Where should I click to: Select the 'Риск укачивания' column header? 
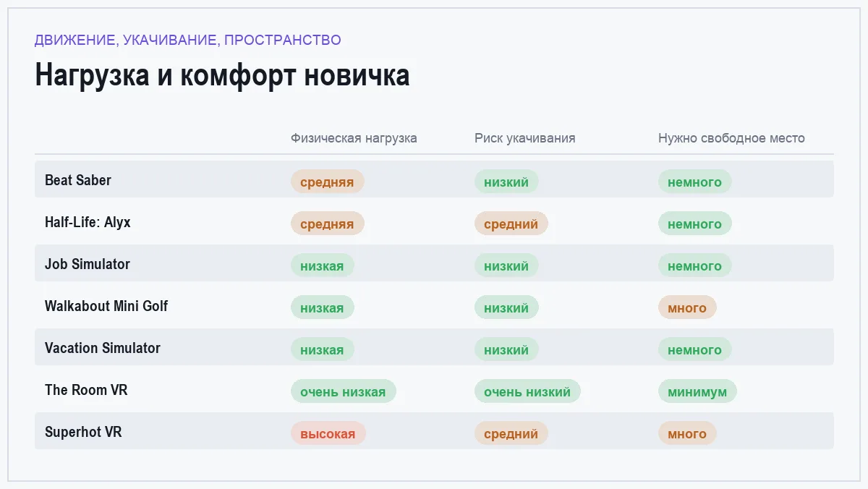[525, 138]
